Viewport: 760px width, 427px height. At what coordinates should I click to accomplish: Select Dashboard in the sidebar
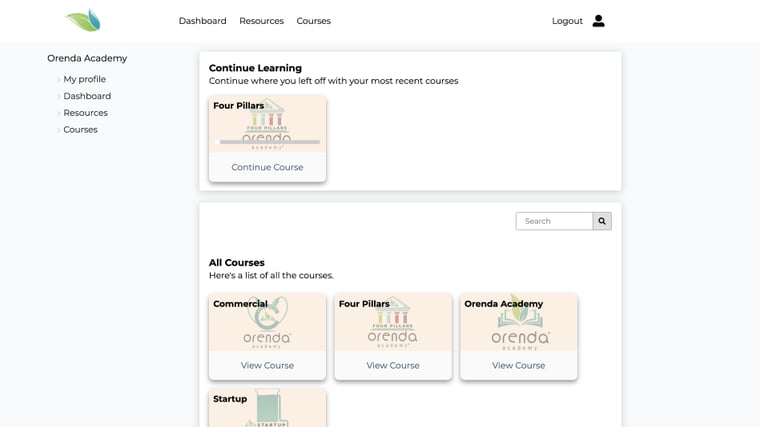coord(87,96)
